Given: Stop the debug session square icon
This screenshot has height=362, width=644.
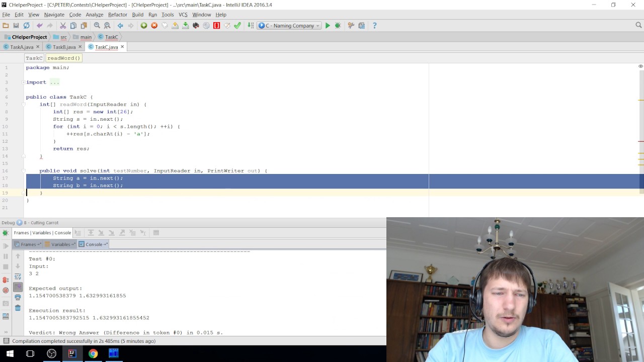Looking at the screenshot, I should coord(6,267).
